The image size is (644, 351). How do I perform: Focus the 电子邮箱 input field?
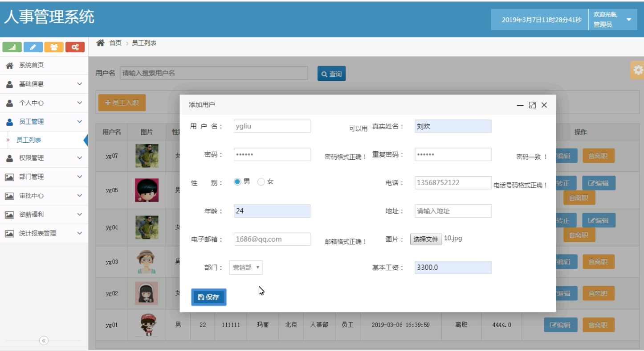click(272, 239)
